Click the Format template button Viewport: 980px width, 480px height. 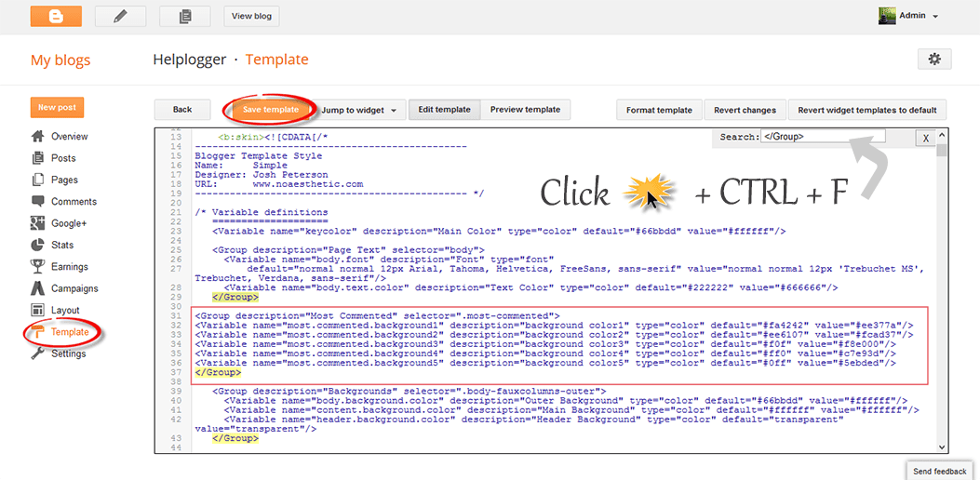click(659, 110)
